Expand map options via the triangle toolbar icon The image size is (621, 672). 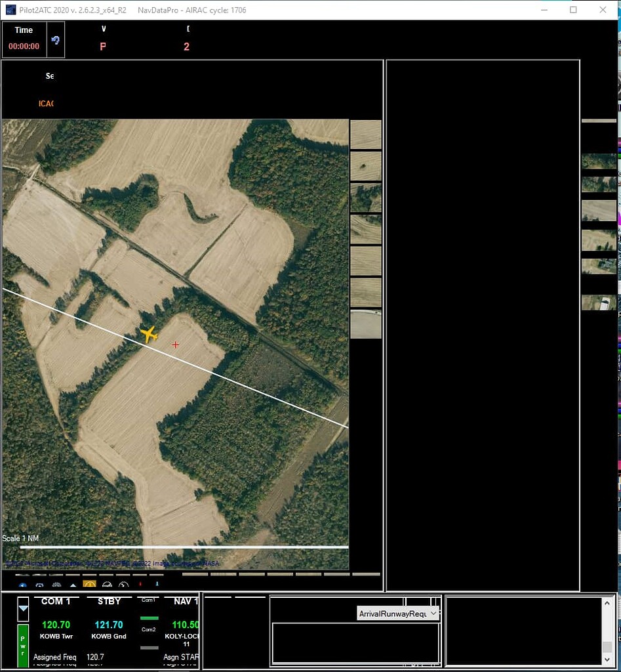(x=73, y=585)
